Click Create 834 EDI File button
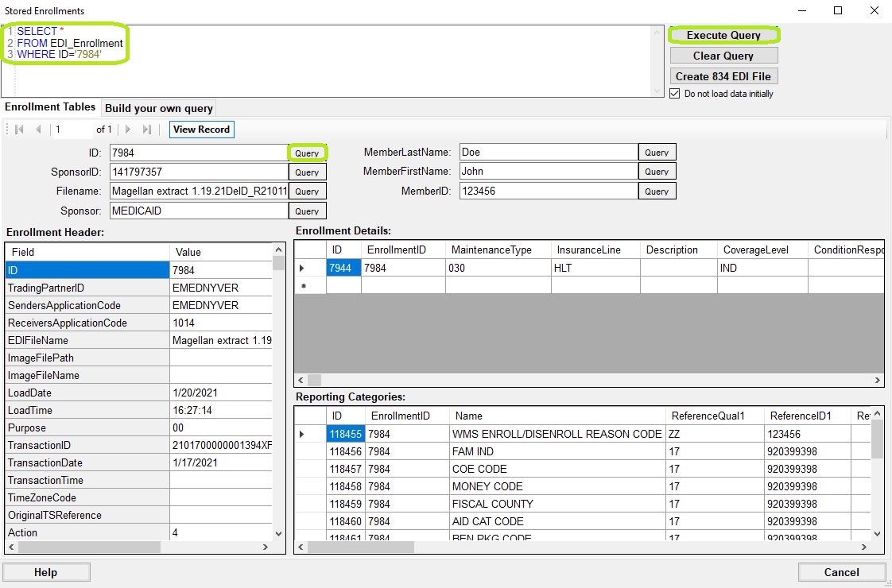 (723, 76)
